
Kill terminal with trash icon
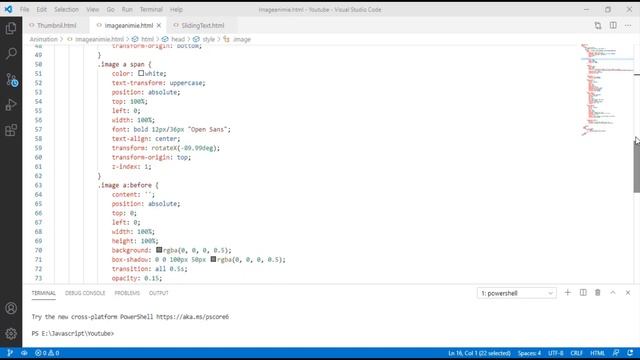[598, 293]
